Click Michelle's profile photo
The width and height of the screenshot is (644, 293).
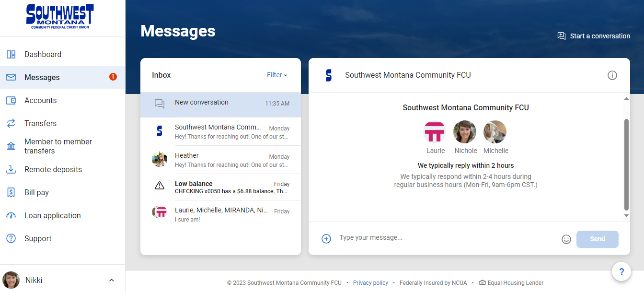(495, 132)
